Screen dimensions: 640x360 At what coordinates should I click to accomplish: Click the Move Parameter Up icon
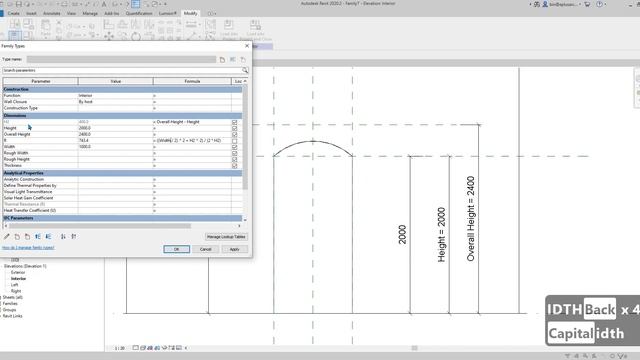[38, 236]
